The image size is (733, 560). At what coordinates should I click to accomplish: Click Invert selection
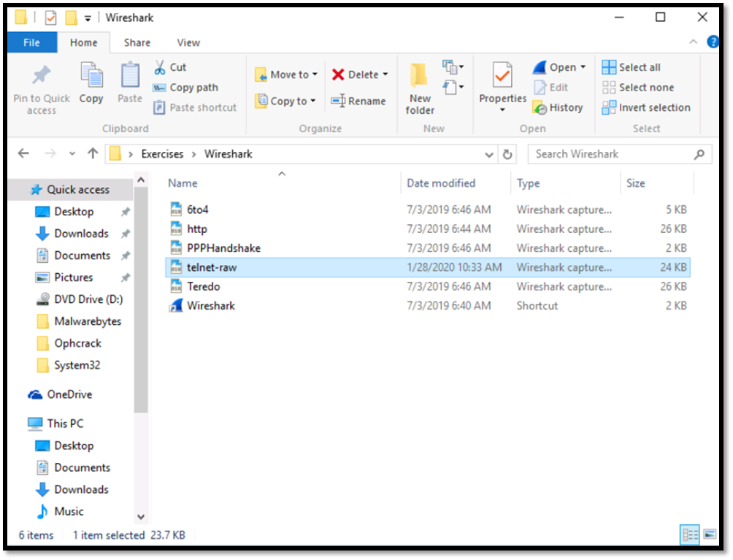coord(646,107)
